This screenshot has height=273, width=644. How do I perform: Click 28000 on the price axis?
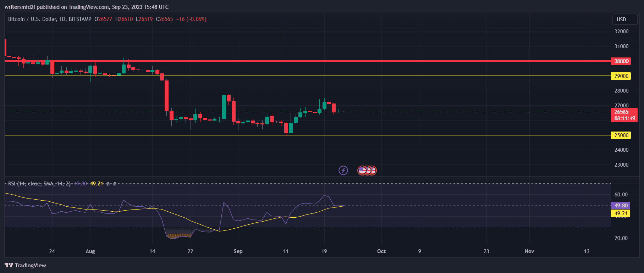click(x=621, y=91)
